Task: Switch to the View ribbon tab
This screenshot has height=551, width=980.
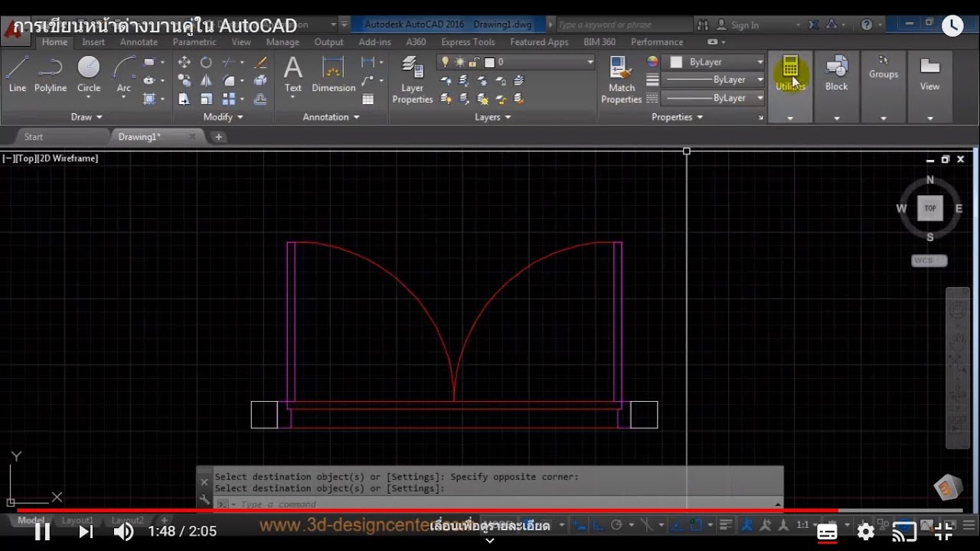Action: point(241,42)
